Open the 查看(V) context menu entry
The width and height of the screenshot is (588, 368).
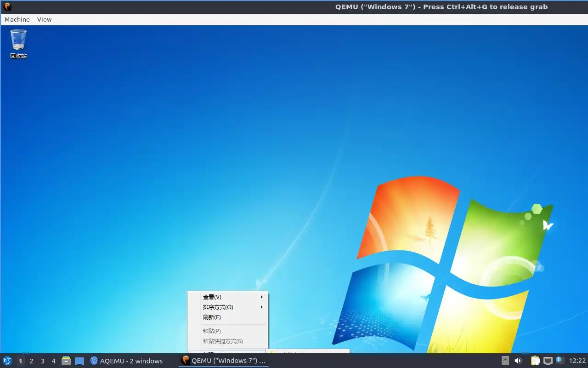click(228, 297)
